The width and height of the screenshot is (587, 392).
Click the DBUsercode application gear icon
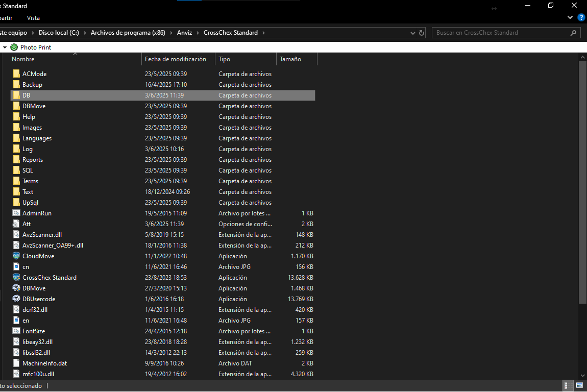(x=16, y=299)
